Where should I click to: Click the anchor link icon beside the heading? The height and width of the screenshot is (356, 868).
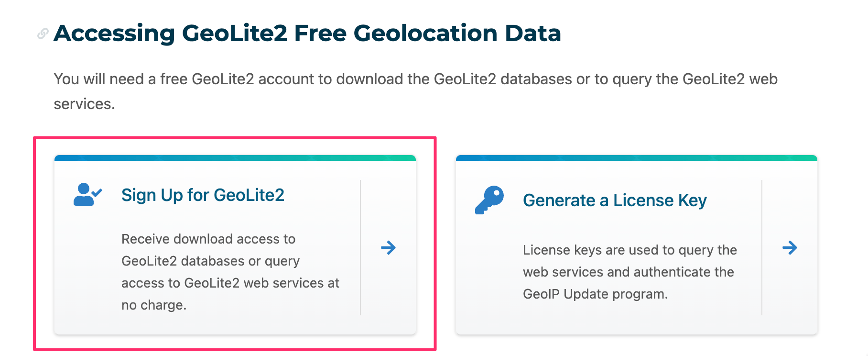[x=43, y=33]
